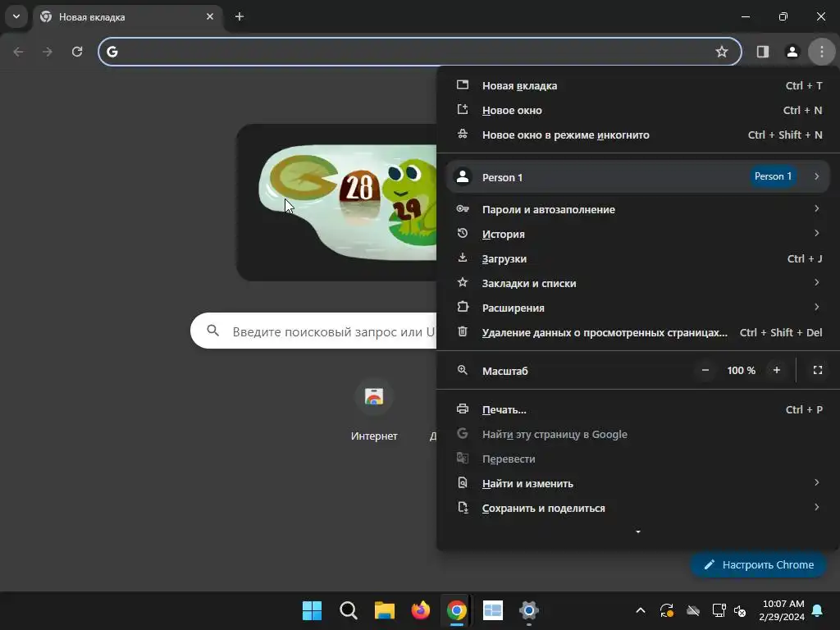Click the back navigation arrow
Viewport: 840px width, 630px height.
point(18,52)
